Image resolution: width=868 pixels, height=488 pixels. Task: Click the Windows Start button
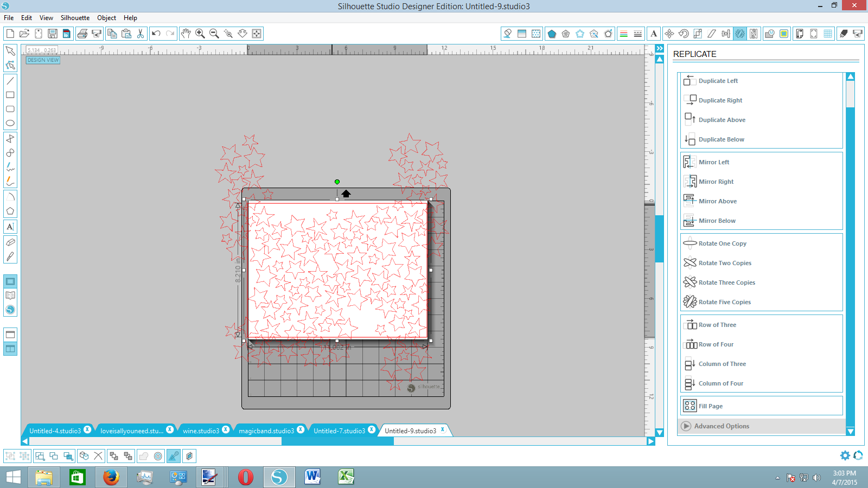(13, 477)
